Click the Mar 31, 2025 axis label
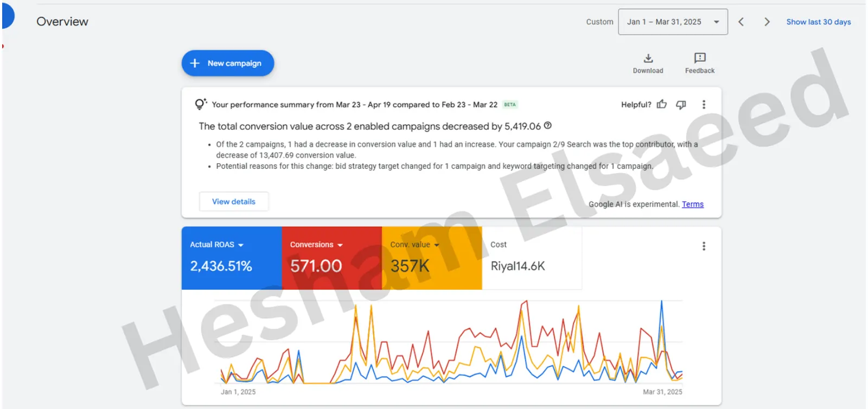This screenshot has height=409, width=868. [662, 392]
